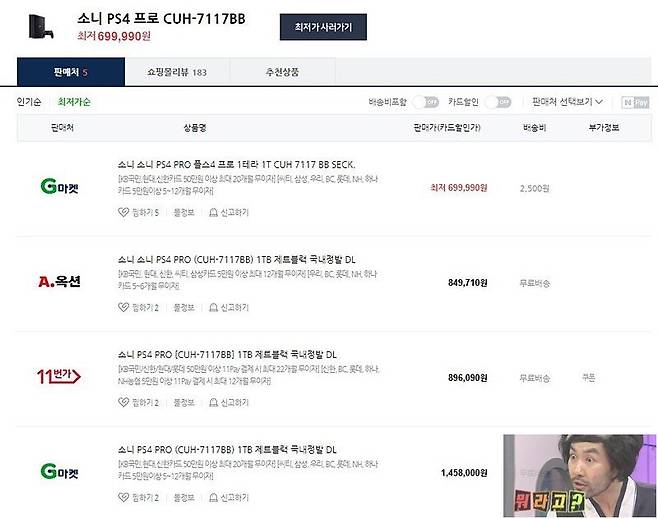Expand the 판매처 선택보기 dropdown
The image size is (658, 519).
point(567,102)
